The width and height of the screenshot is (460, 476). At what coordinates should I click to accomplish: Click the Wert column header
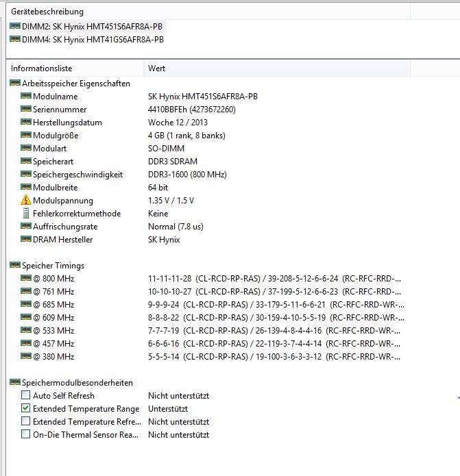click(x=277, y=68)
